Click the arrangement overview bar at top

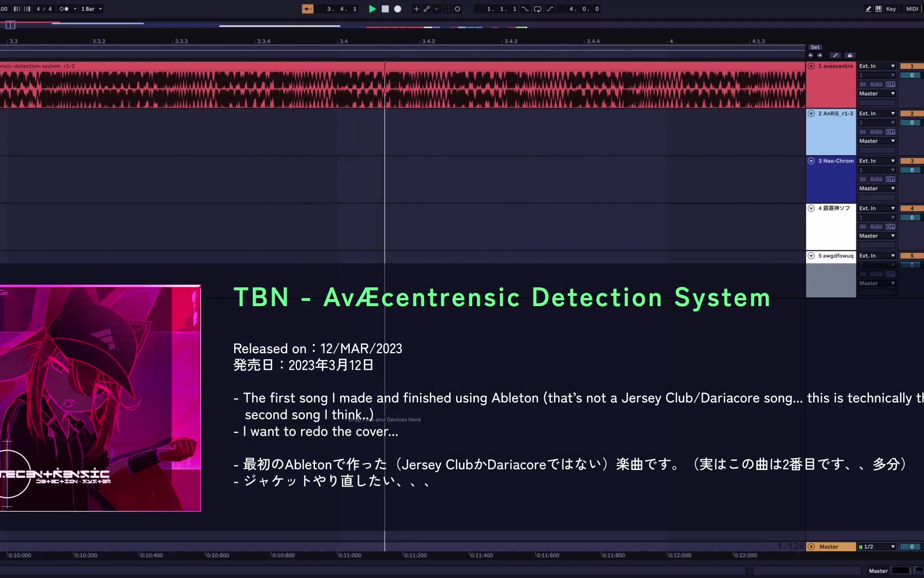point(462,25)
